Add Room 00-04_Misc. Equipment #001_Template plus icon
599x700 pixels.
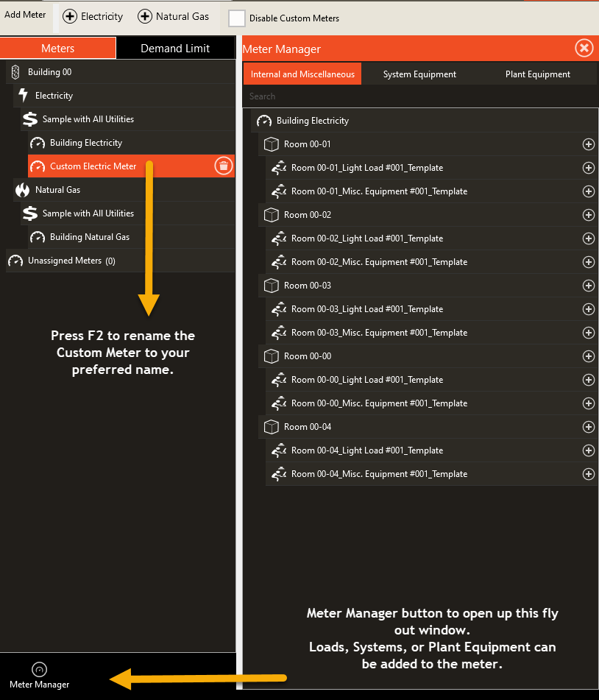(x=588, y=474)
